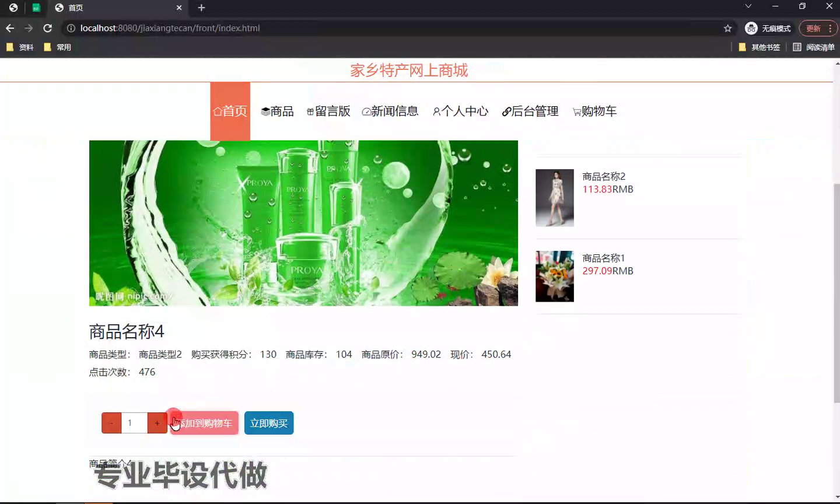Open the 商品名称2 product thumbnail
The height and width of the screenshot is (504, 840).
[x=555, y=198]
